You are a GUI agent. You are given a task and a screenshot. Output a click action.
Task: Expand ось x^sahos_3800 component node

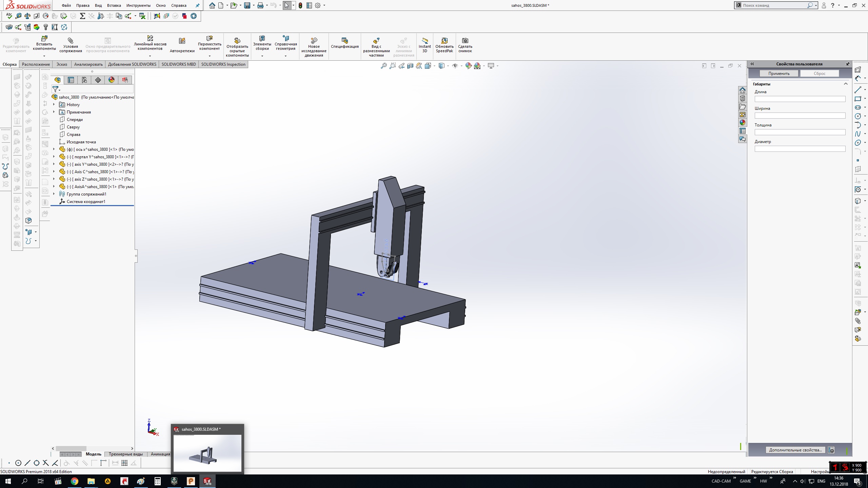tap(54, 149)
